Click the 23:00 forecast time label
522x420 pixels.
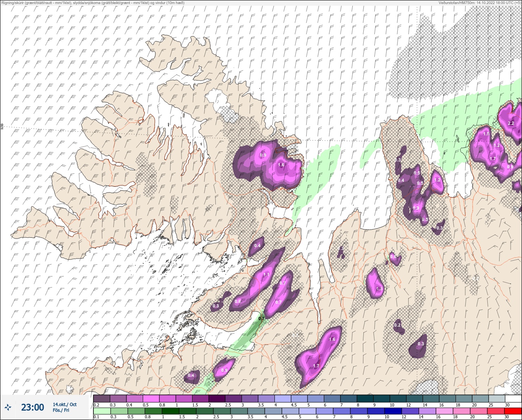pos(33,407)
